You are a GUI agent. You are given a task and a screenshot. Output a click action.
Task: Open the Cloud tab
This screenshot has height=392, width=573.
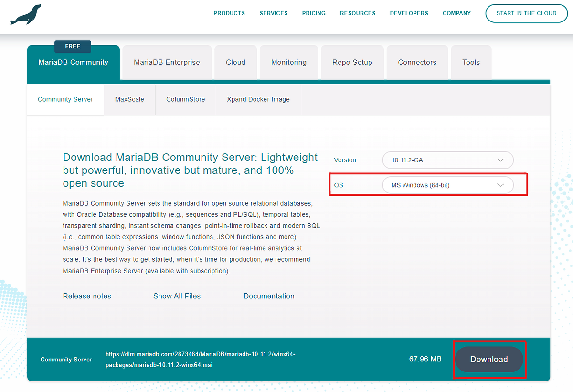click(x=235, y=62)
